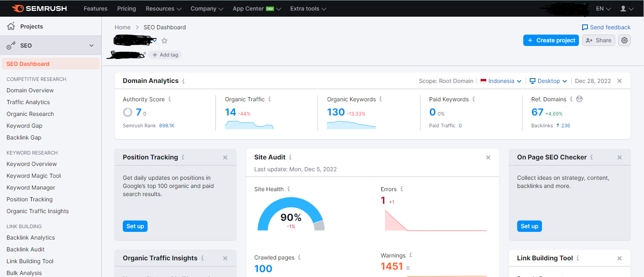Open Crawled pages value 100
644x277 pixels.
point(263,268)
